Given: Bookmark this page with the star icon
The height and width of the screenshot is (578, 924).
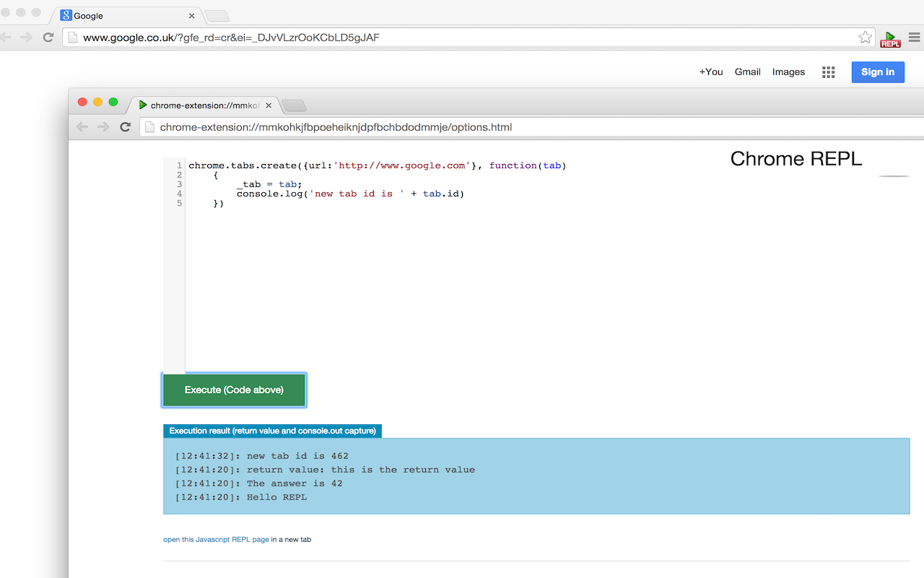Looking at the screenshot, I should [865, 38].
